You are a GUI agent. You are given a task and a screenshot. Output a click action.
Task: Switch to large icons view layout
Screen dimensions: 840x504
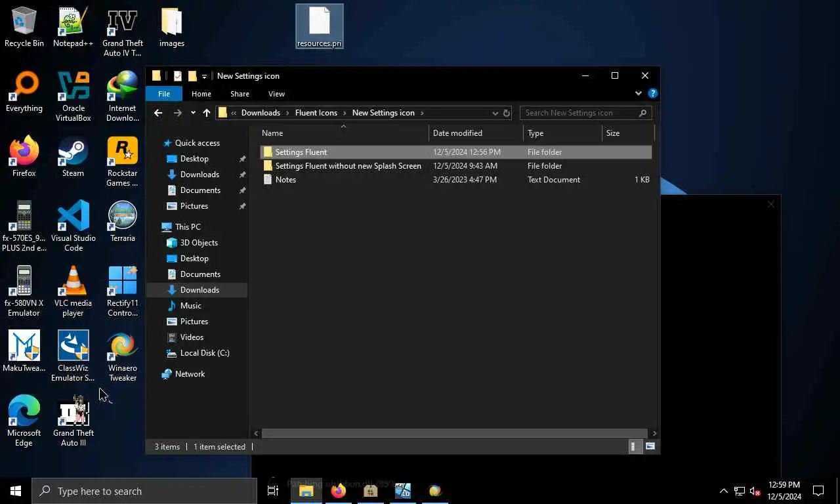point(650,446)
